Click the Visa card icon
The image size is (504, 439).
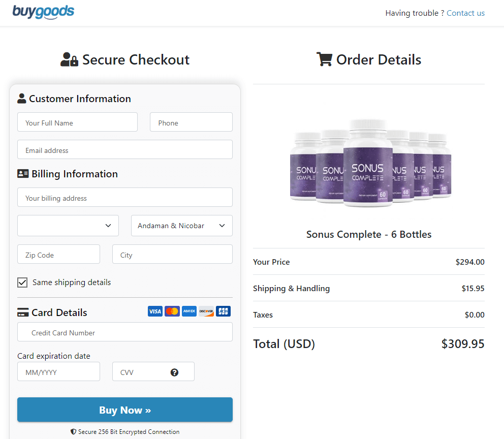pos(155,311)
